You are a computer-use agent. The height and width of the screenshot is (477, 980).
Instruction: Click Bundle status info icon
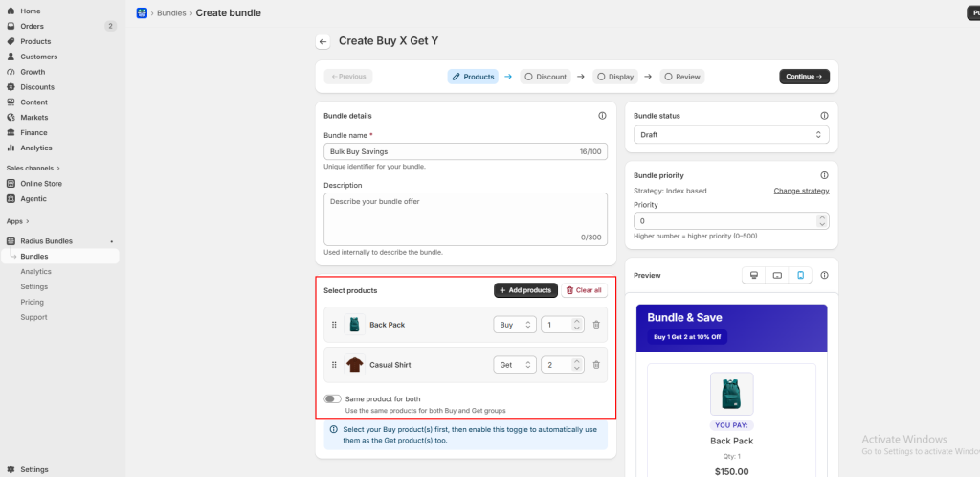tap(824, 116)
